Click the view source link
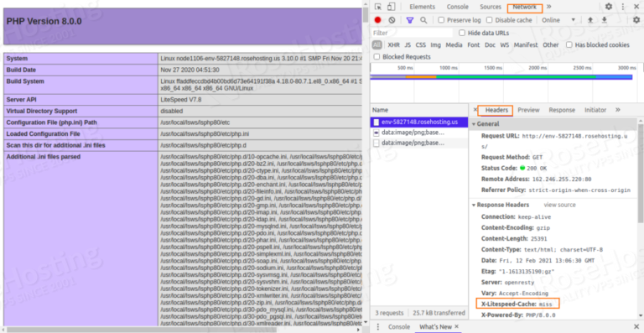 pos(560,205)
